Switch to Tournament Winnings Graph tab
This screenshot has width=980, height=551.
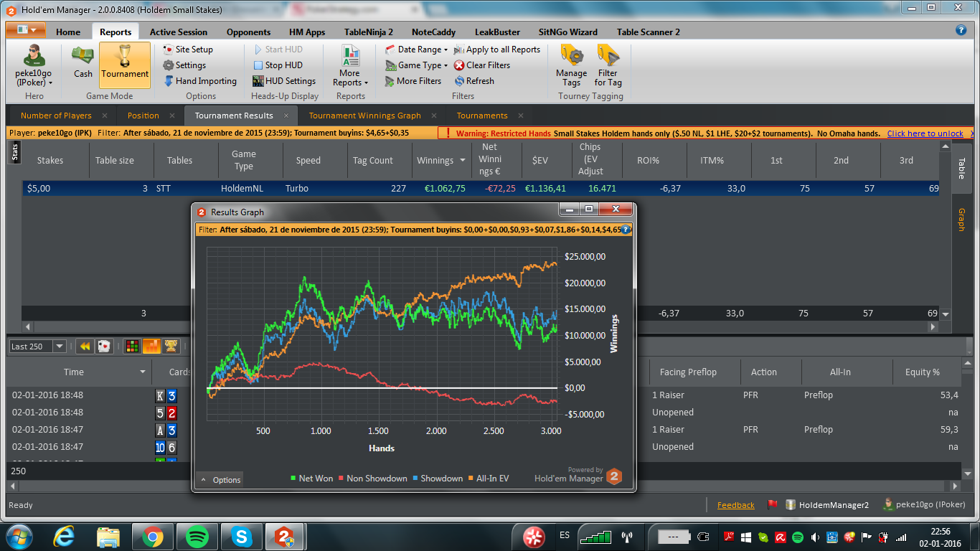click(x=364, y=116)
